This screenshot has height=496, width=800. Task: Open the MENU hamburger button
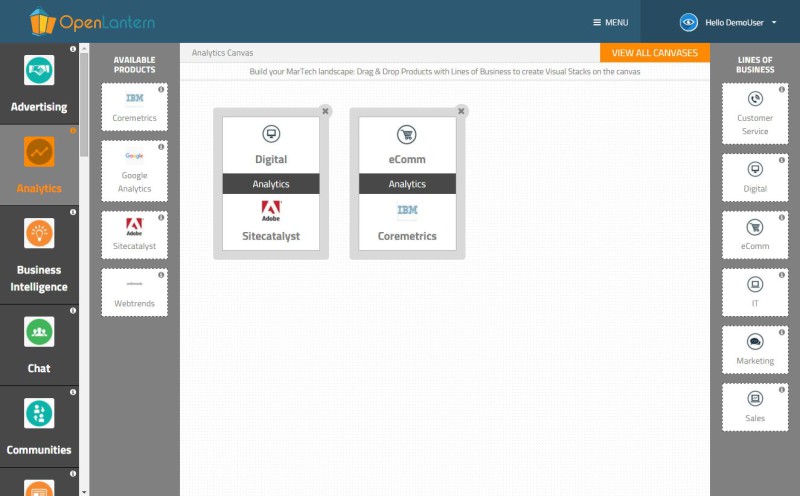click(610, 22)
